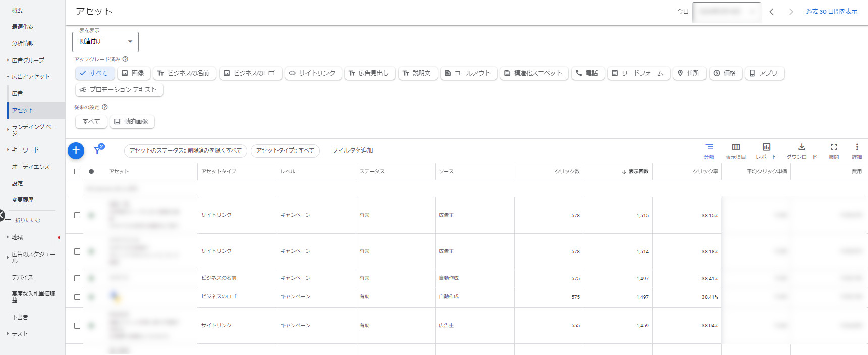Open the 表示項目 columns icon
This screenshot has width=868, height=355.
tap(736, 150)
